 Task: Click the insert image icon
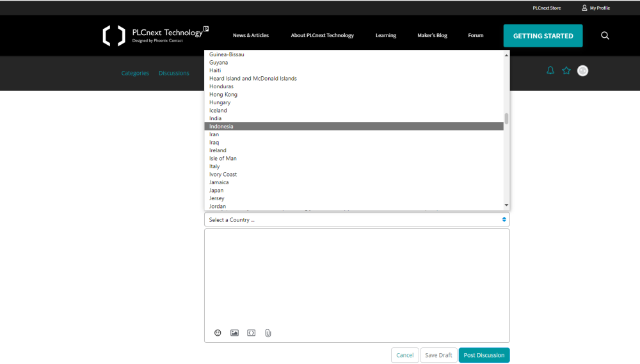click(x=234, y=333)
